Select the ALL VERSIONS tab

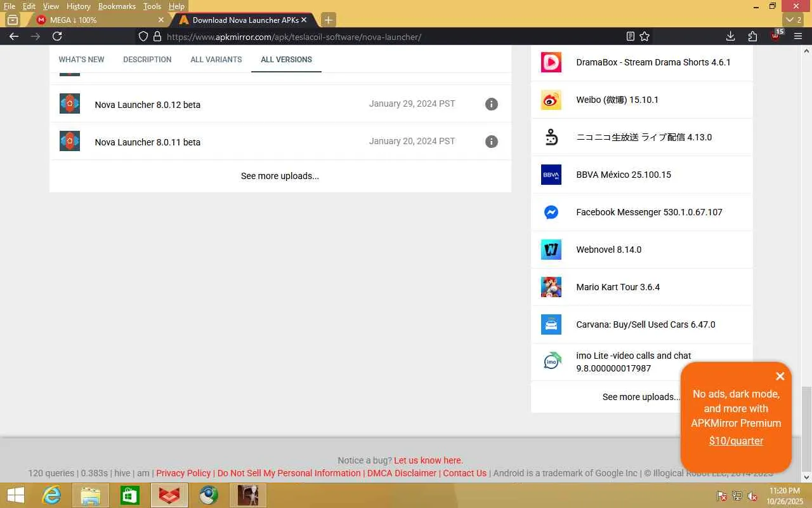point(286,60)
